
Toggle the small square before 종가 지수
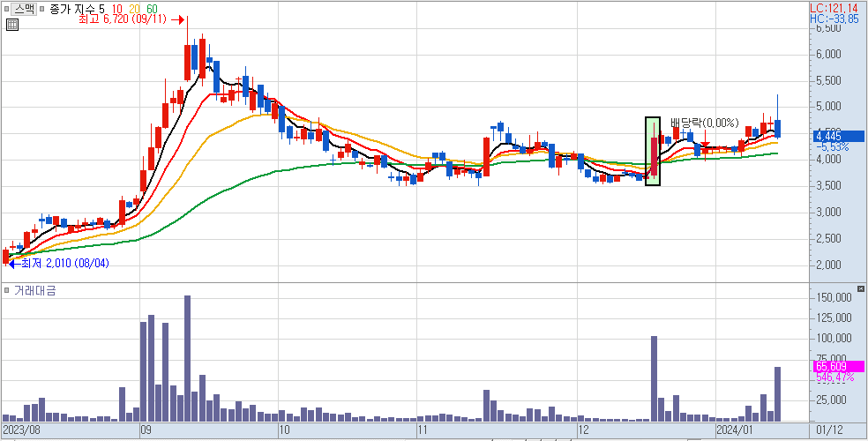tap(42, 9)
